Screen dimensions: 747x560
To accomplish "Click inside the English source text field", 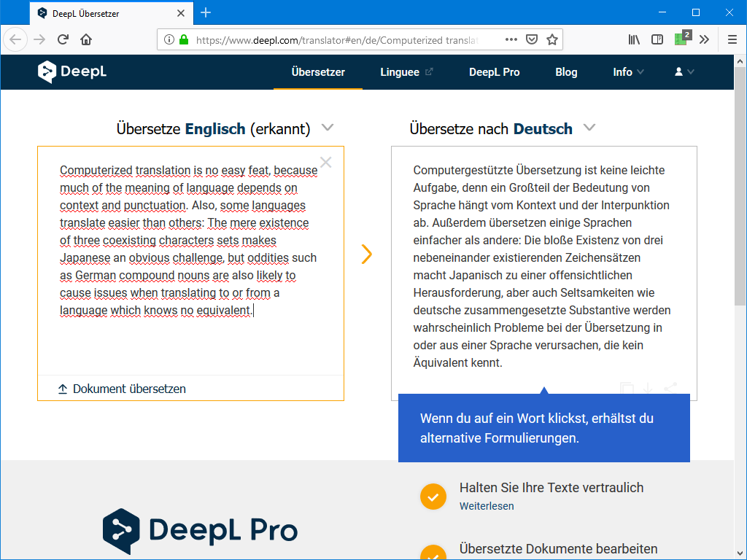I will 190,343.
